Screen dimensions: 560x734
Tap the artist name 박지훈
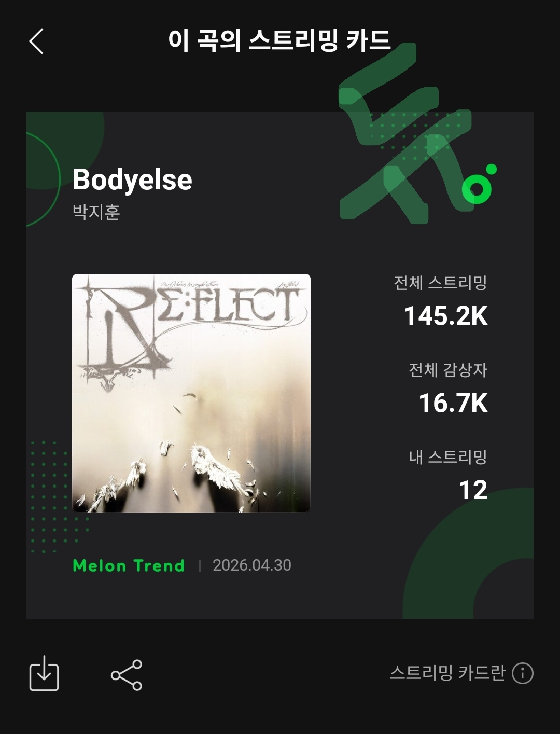[96, 212]
